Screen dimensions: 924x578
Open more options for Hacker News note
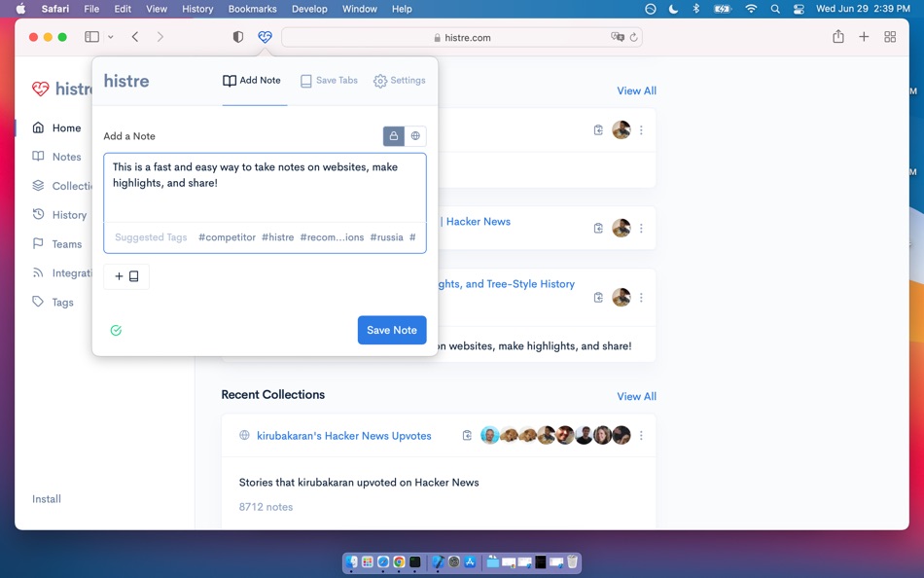point(641,229)
